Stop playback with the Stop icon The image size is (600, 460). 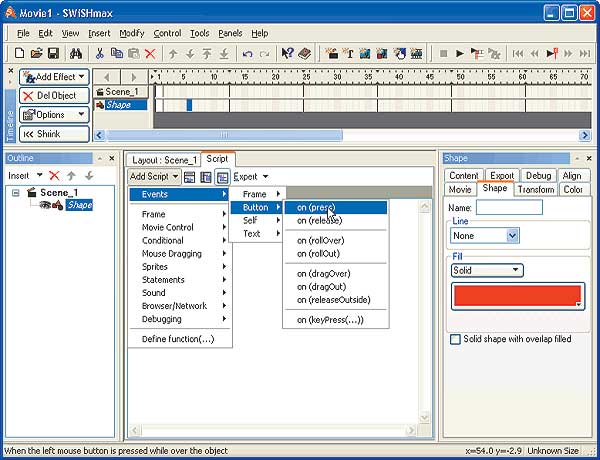[x=443, y=54]
